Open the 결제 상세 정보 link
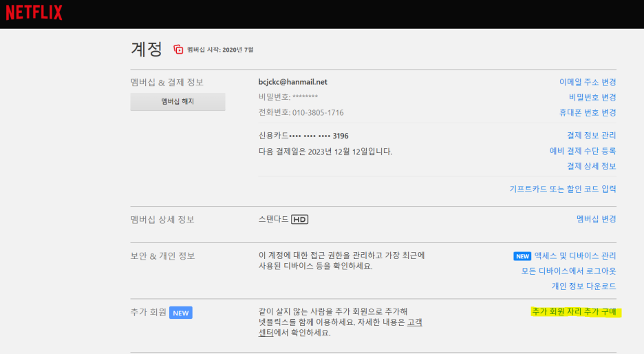This screenshot has height=354, width=644. [x=592, y=166]
